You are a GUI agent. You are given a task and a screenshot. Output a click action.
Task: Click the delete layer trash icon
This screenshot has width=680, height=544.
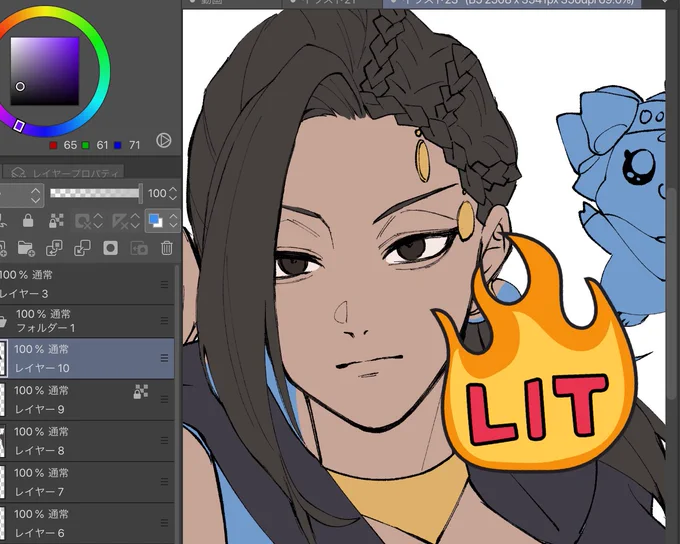tap(167, 248)
